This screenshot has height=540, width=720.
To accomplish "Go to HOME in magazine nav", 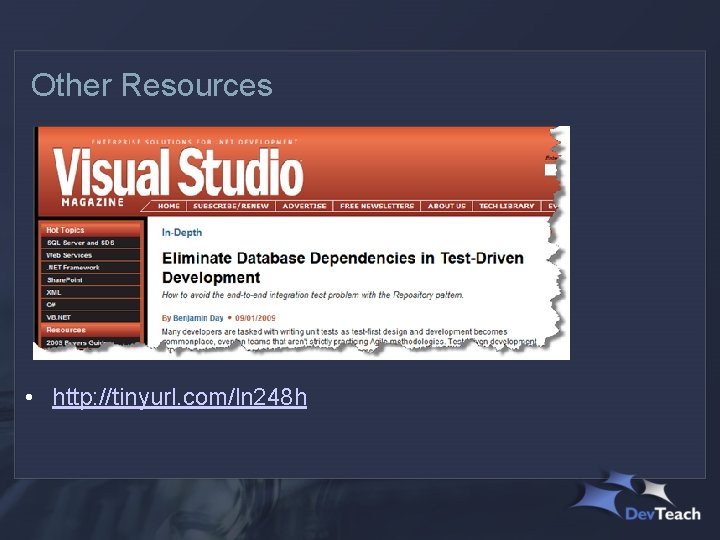I will [x=169, y=206].
